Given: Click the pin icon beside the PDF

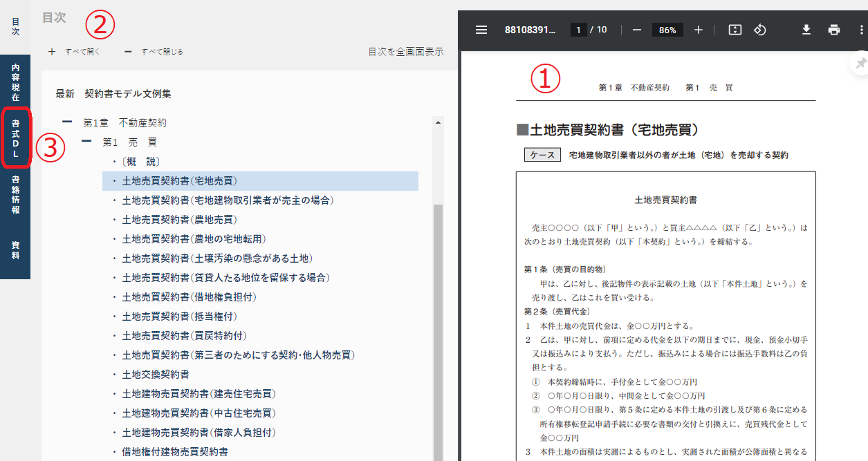Looking at the screenshot, I should pos(860,64).
